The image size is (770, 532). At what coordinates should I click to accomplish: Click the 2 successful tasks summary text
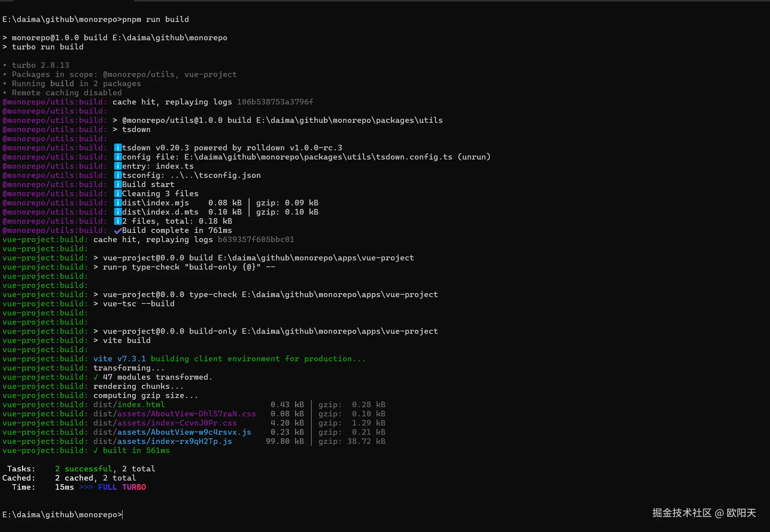pos(84,469)
